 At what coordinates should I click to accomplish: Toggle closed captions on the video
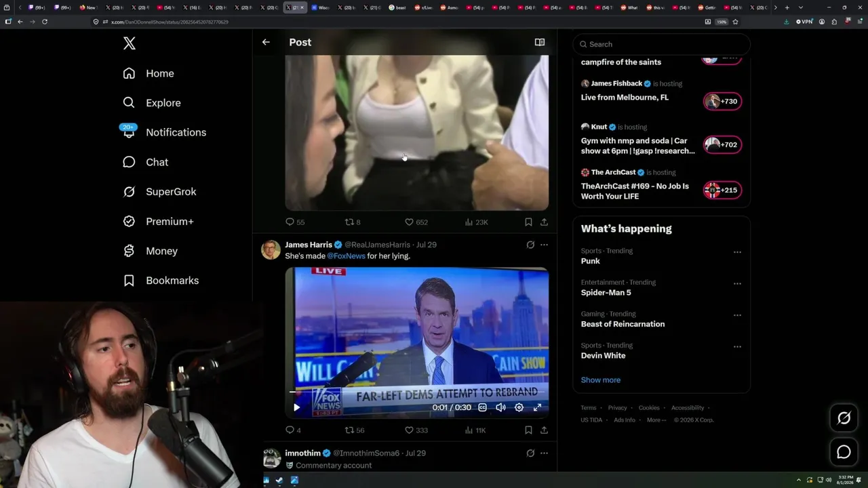click(x=482, y=407)
